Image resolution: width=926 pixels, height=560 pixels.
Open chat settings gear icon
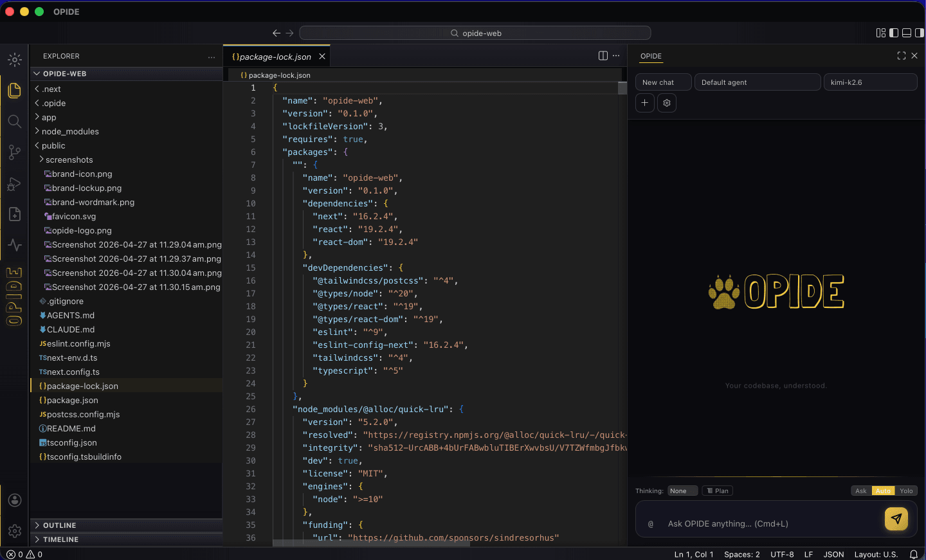click(667, 103)
